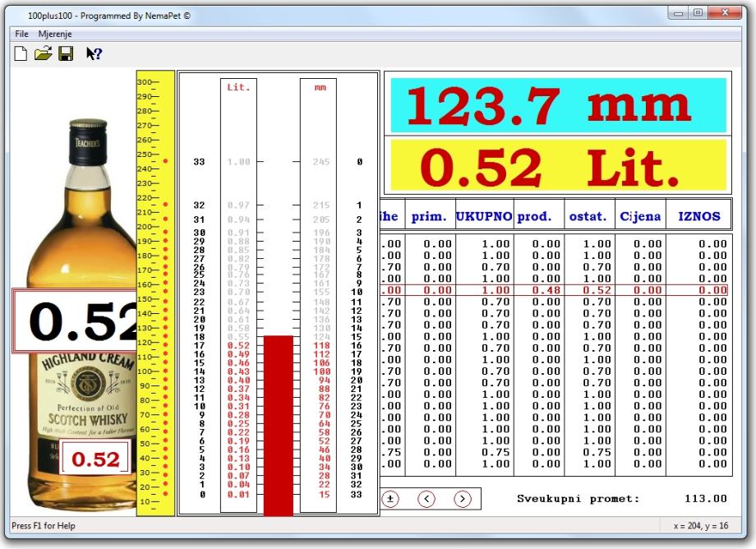
Task: Open the File menu
Action: point(21,35)
